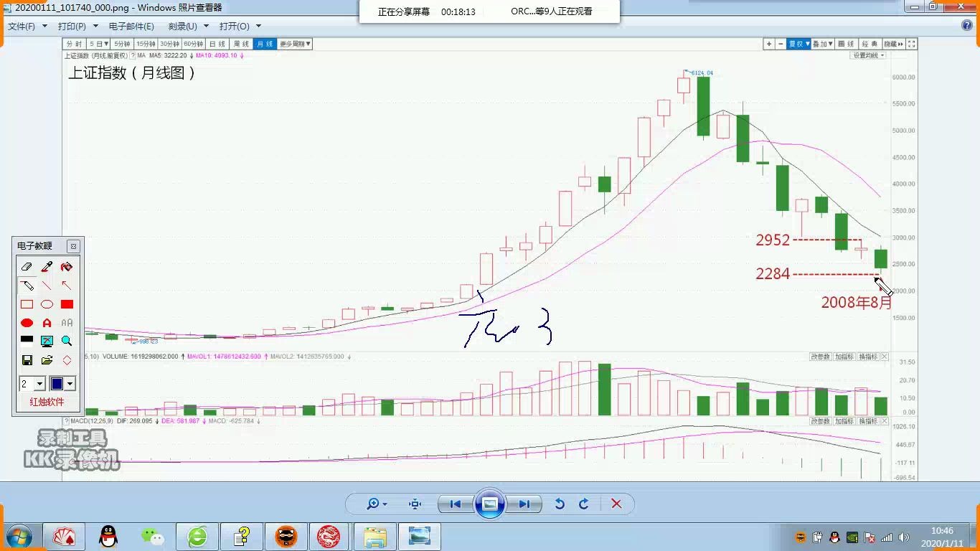Click the fit to window button
Viewport: 980px width, 551px height.
click(415, 504)
